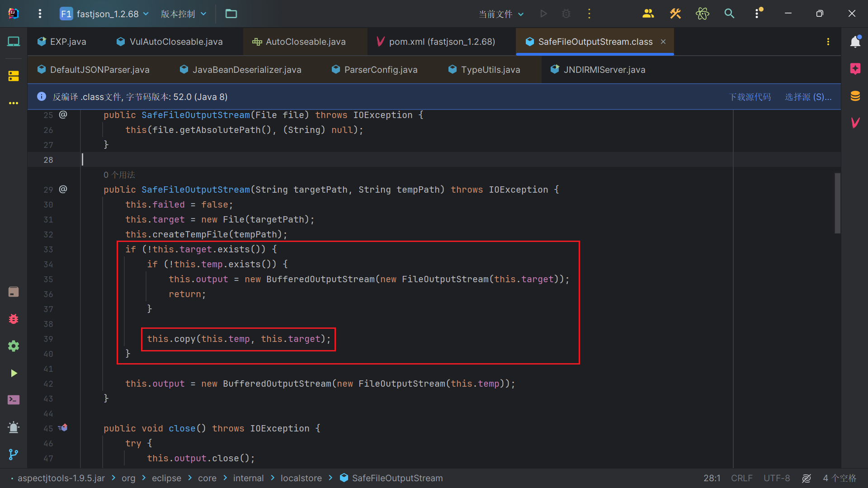Open the Git branch tool window

14,454
